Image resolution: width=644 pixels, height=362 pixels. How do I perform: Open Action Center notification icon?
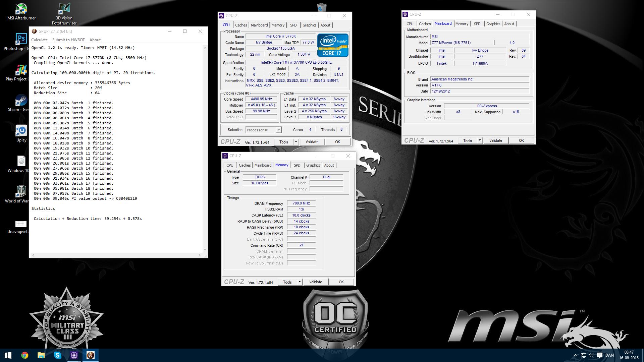[x=600, y=355]
